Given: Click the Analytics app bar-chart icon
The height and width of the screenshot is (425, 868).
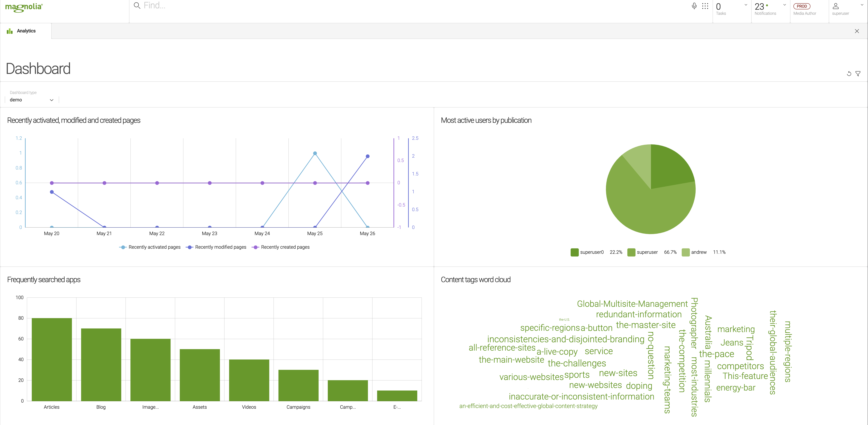Looking at the screenshot, I should coord(9,31).
